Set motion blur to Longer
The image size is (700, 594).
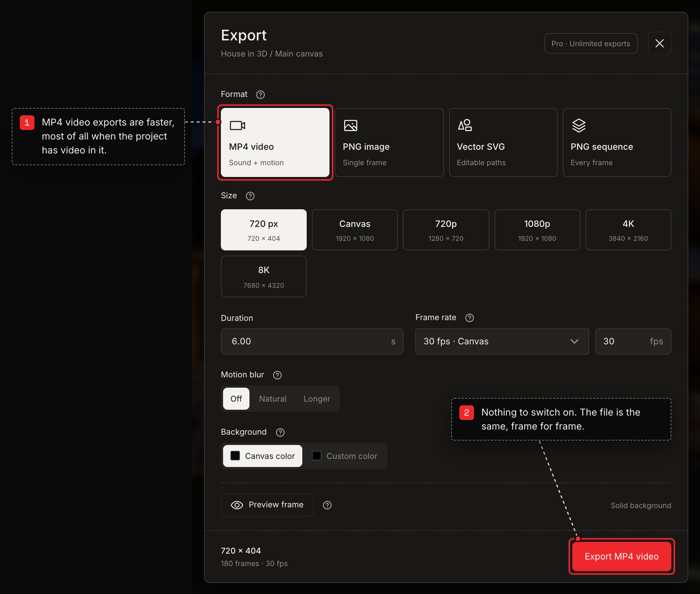[x=317, y=399]
